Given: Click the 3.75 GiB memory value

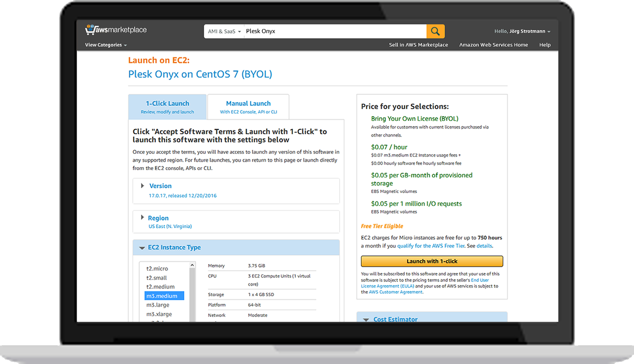Looking at the screenshot, I should 257,266.
